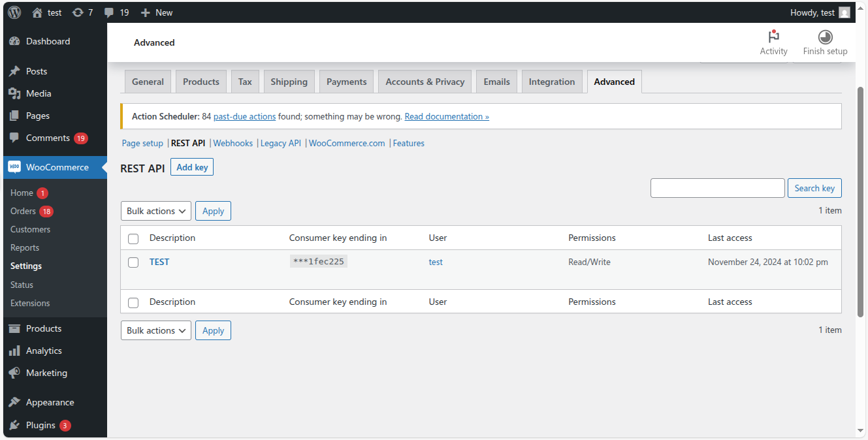The height and width of the screenshot is (440, 868).
Task: Switch to the Integration settings tab
Action: click(551, 81)
